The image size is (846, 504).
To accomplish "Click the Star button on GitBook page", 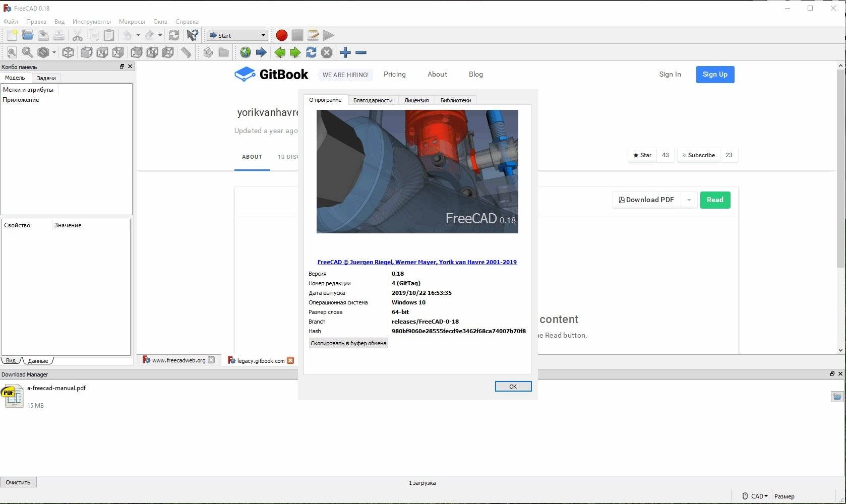I will point(642,155).
